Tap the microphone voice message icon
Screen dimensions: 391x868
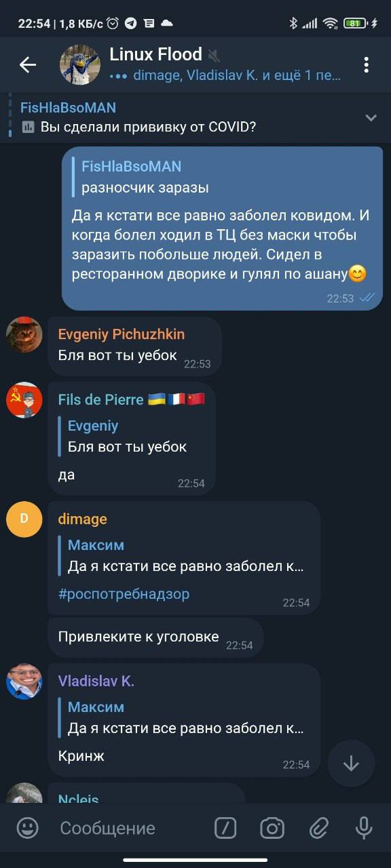pyautogui.click(x=364, y=828)
